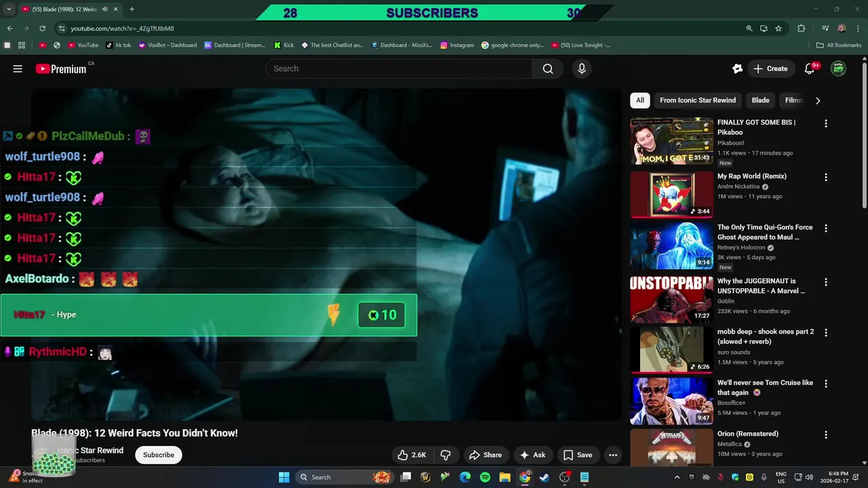The width and height of the screenshot is (868, 488).
Task: Open options for Tom Cruise video
Action: click(x=825, y=384)
